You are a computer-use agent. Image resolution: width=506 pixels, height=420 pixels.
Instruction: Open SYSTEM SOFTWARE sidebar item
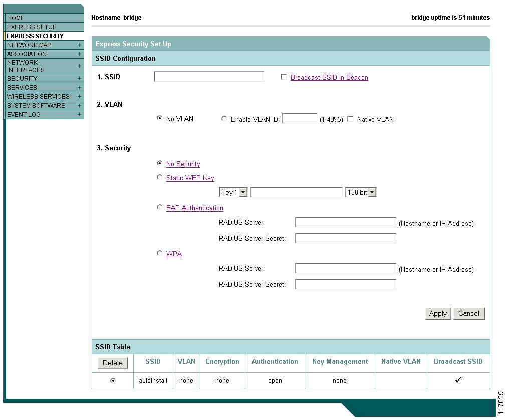(x=36, y=106)
